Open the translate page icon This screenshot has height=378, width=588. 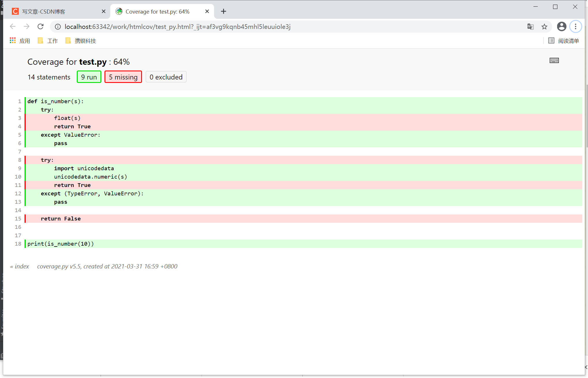[x=530, y=27]
